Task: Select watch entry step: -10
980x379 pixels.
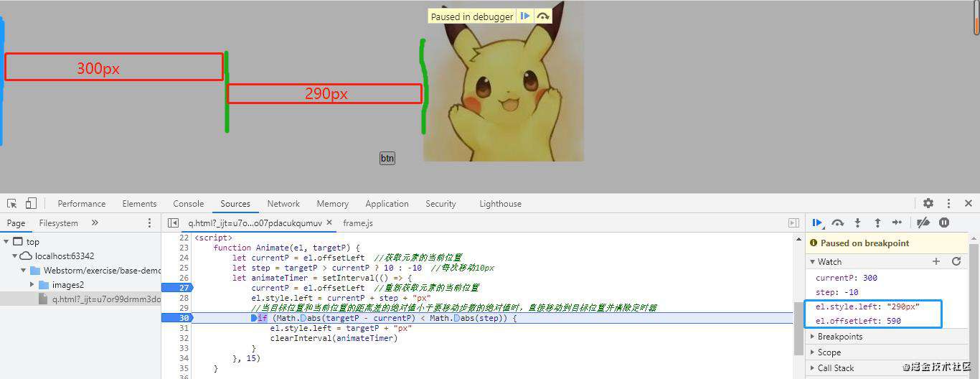Action: pyautogui.click(x=837, y=292)
